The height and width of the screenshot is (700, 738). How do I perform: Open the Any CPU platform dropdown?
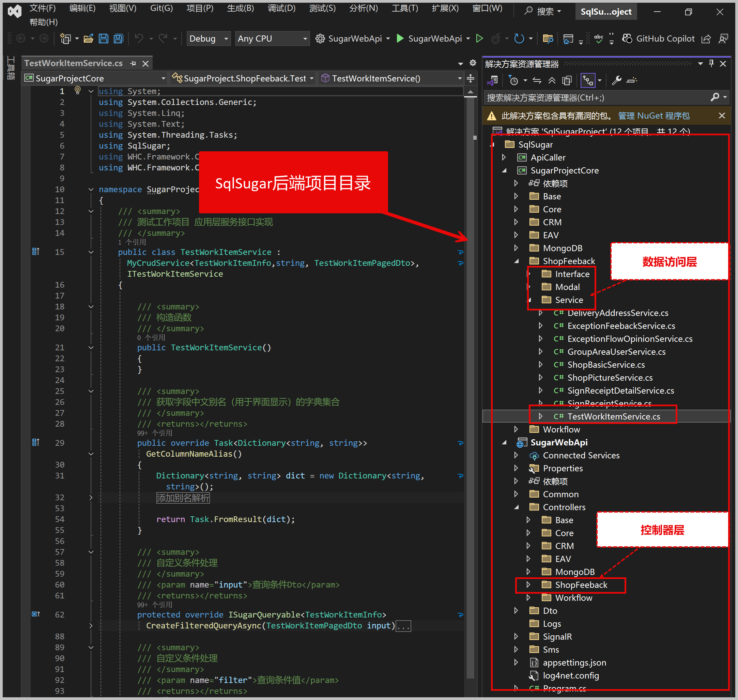point(305,39)
